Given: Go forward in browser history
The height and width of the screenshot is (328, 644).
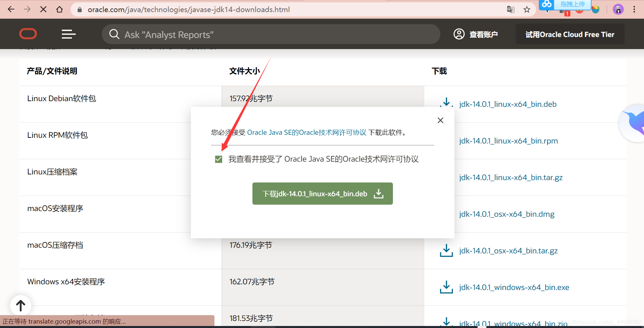Looking at the screenshot, I should pos(27,9).
